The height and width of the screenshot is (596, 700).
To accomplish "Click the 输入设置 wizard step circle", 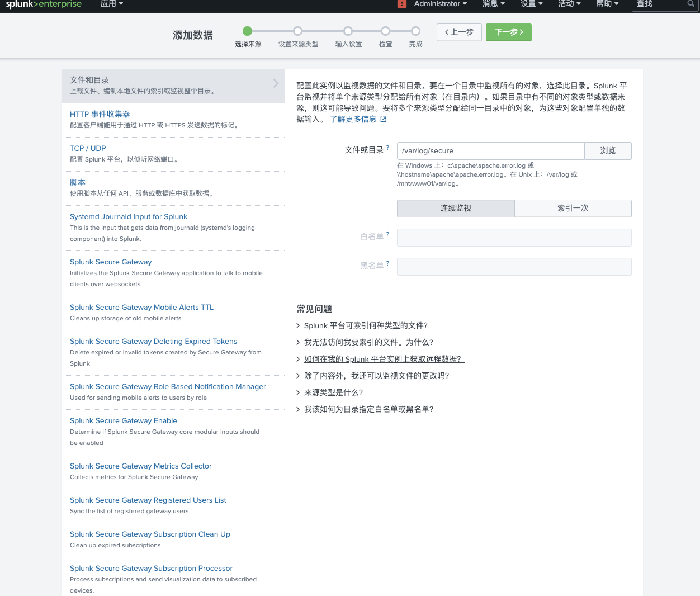I will (348, 31).
